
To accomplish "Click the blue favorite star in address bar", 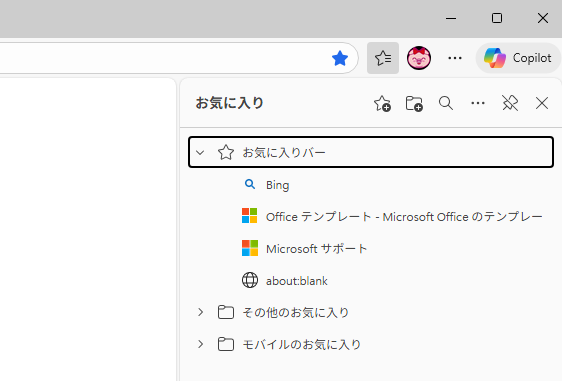I will (340, 58).
